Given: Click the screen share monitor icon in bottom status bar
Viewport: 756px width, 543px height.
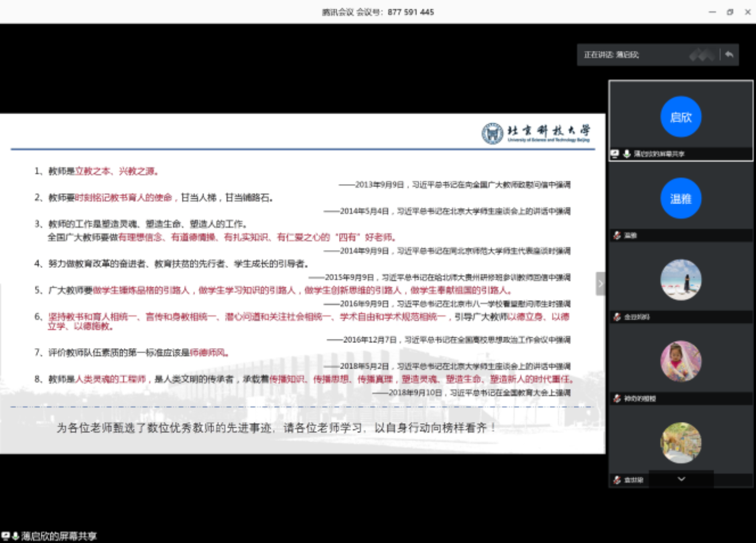Looking at the screenshot, I should [x=5, y=536].
